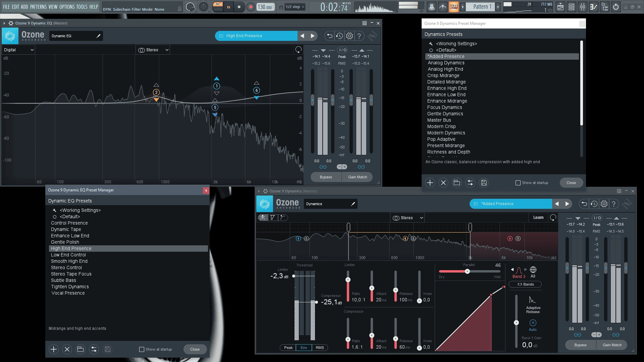
Task: Open PATTERNS menu in FL Studio
Action: click(38, 7)
